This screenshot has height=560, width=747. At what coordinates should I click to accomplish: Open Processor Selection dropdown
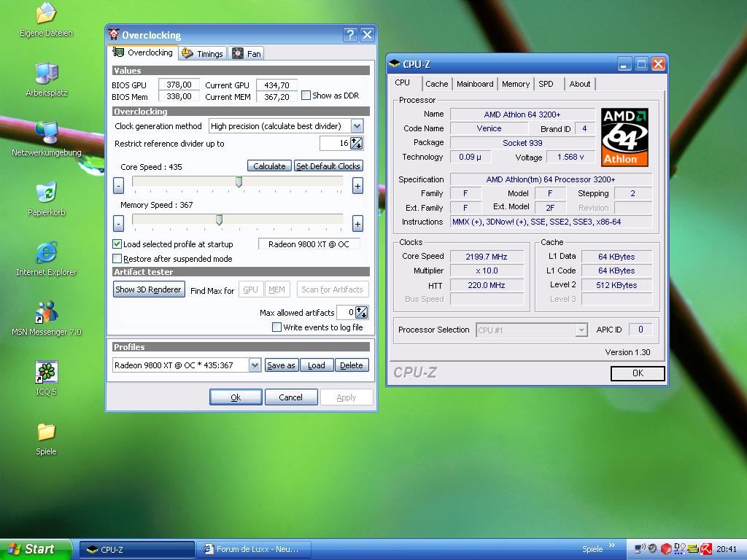(581, 330)
